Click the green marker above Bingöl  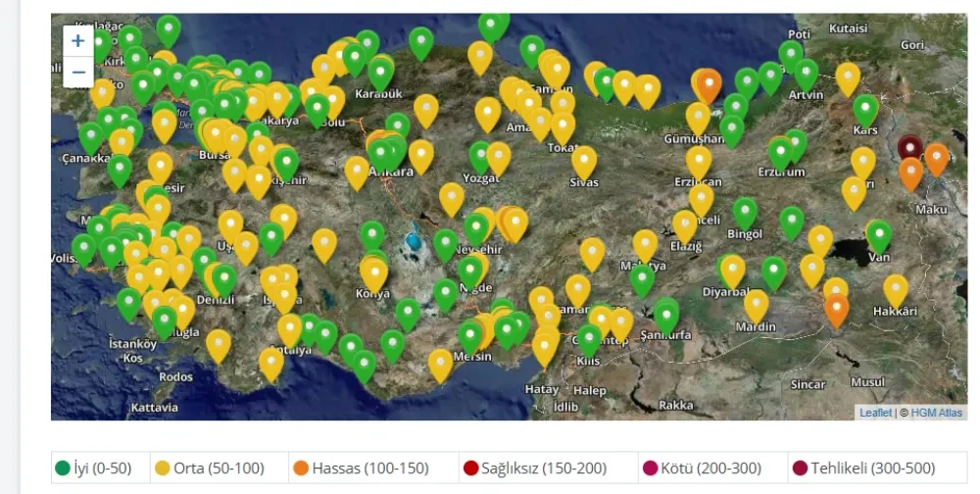[x=745, y=212]
